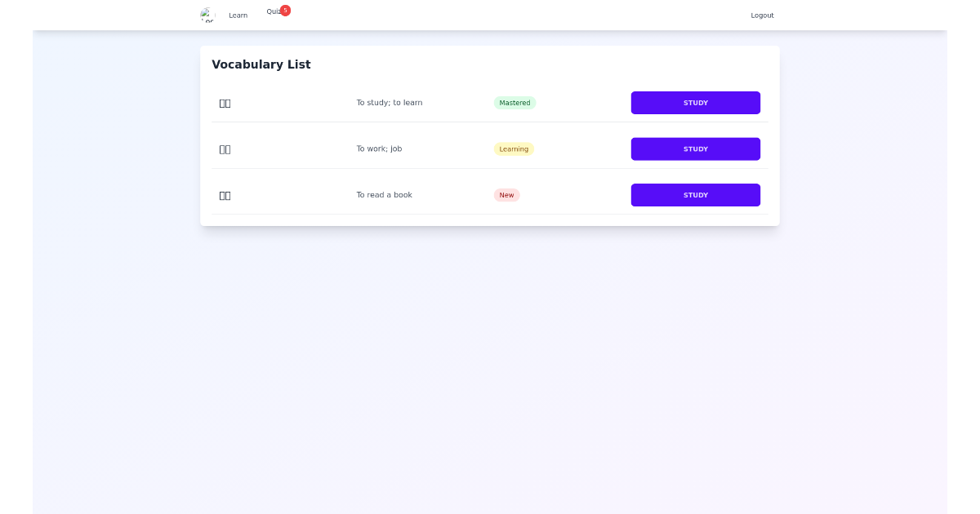The width and height of the screenshot is (980, 514).
Task: Switch to the Quiz section
Action: click(x=275, y=11)
